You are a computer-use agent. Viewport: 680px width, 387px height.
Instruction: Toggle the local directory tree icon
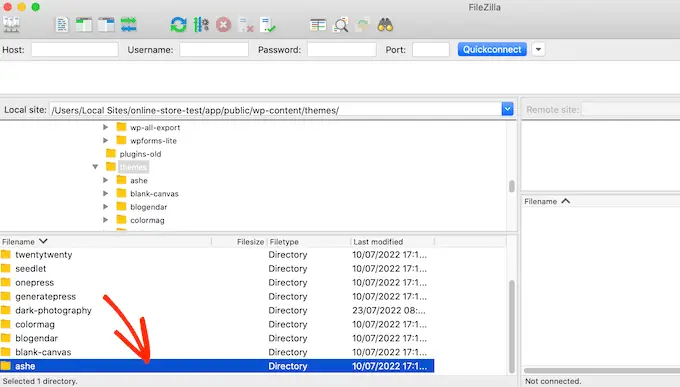[x=84, y=25]
